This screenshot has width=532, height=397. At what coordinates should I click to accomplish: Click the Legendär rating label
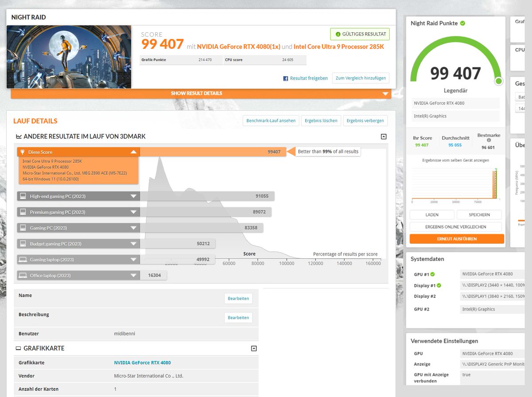pyautogui.click(x=456, y=90)
